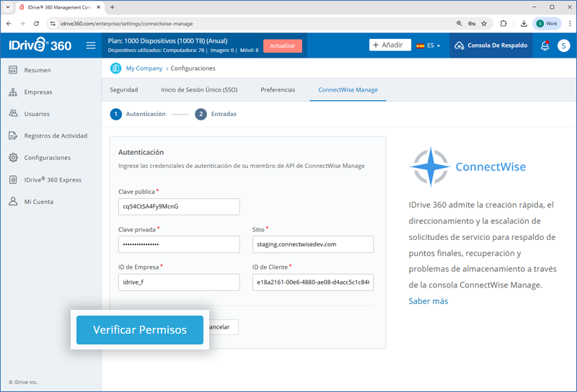This screenshot has height=392, width=577.
Task: Click the IDrive 360 Express icon
Action: [x=13, y=179]
